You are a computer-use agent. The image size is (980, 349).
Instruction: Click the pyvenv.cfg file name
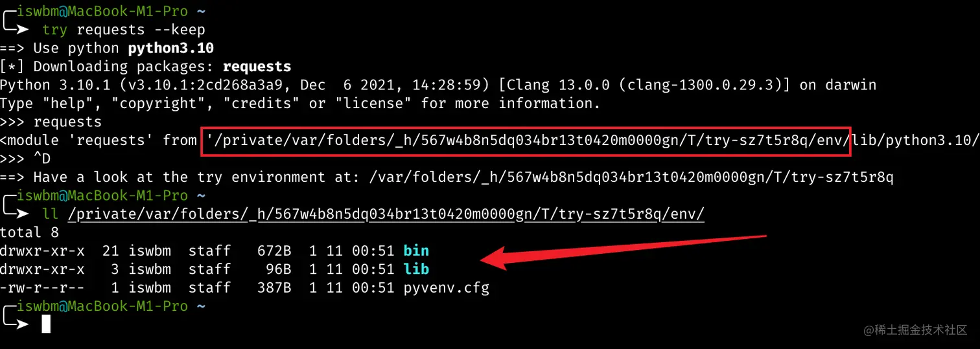[446, 287]
